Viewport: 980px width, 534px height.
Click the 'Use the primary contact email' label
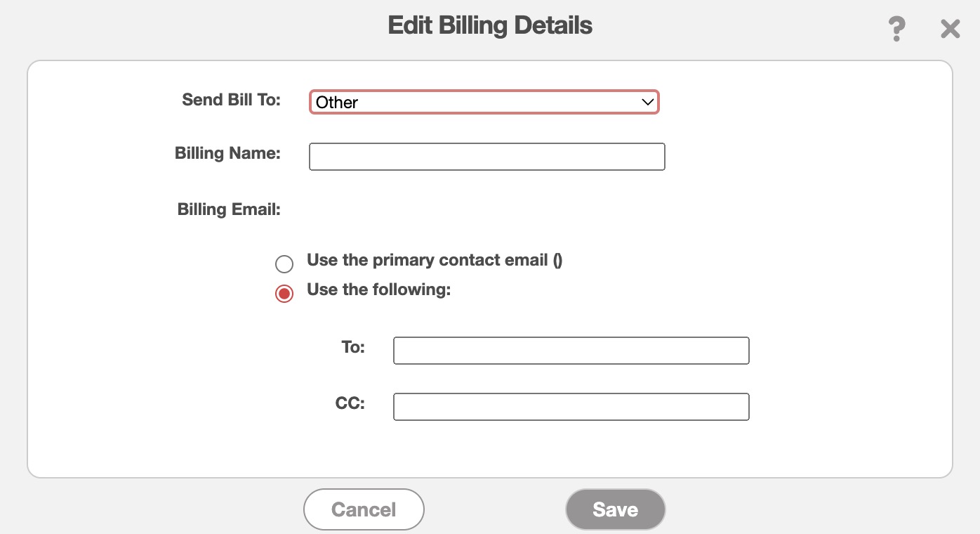[x=435, y=261]
